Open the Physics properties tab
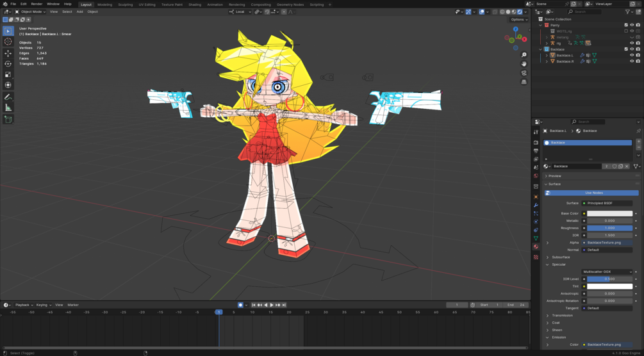 click(x=536, y=222)
